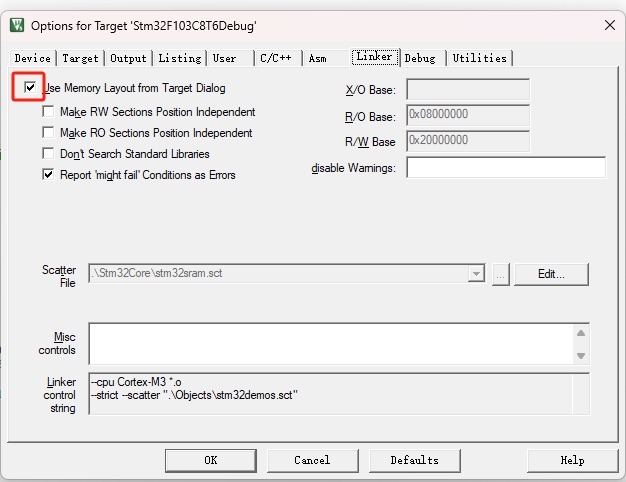The width and height of the screenshot is (626, 482).
Task: Select the Linker tab
Action: 374,57
